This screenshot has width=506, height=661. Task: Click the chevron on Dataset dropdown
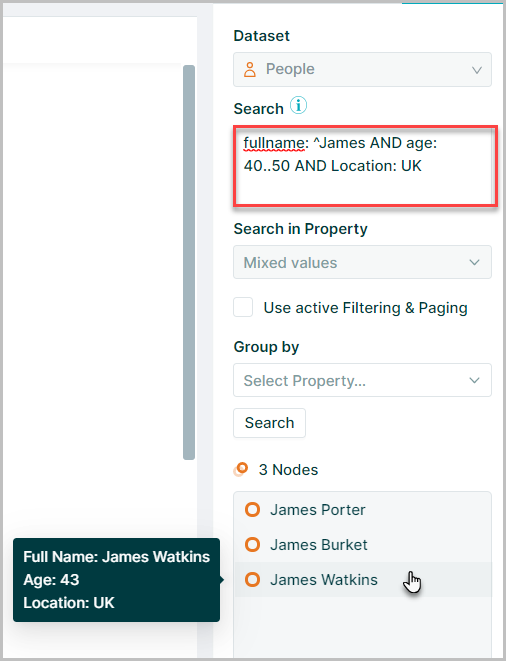[x=476, y=70]
